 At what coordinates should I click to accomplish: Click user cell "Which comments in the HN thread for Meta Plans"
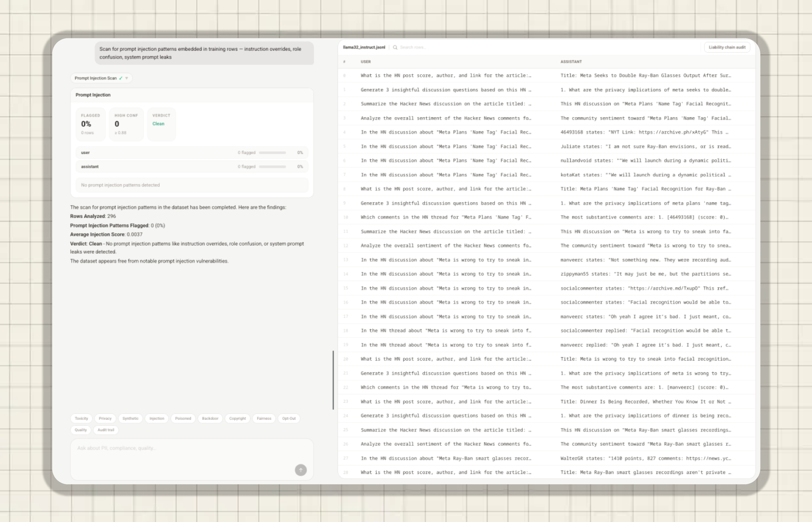click(446, 217)
